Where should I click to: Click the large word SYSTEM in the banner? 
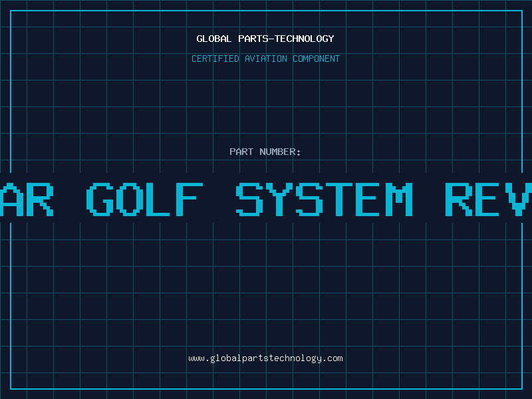coord(325,199)
